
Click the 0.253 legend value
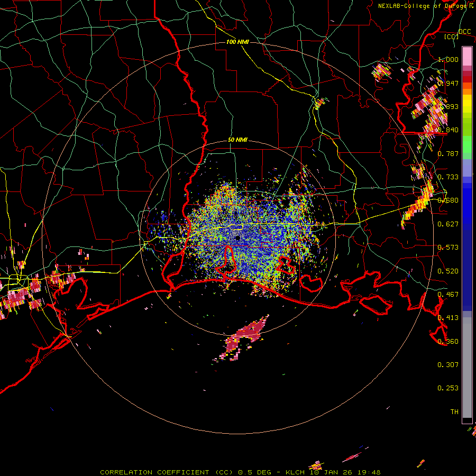pos(448,388)
